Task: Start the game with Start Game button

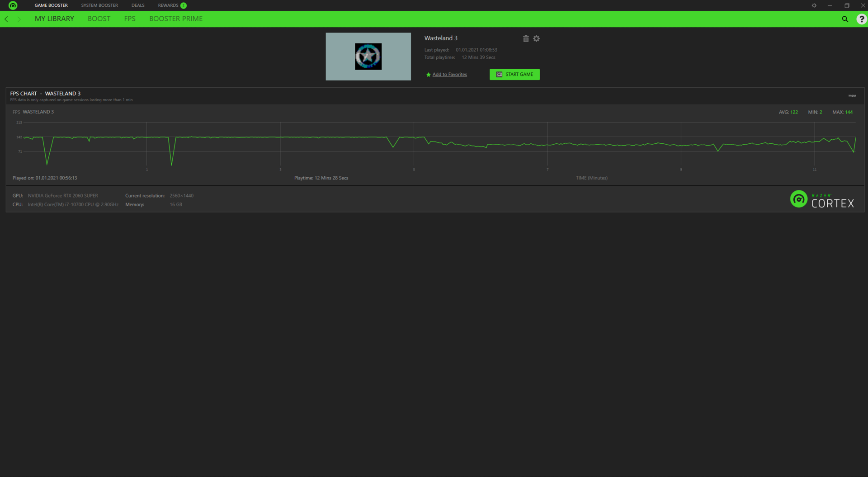Action: (x=514, y=75)
